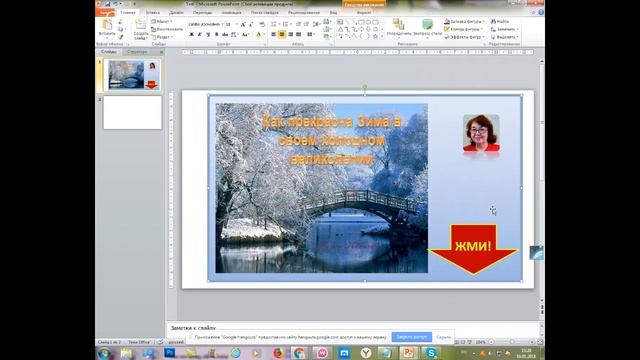Click the font color A icon

pos(258,36)
